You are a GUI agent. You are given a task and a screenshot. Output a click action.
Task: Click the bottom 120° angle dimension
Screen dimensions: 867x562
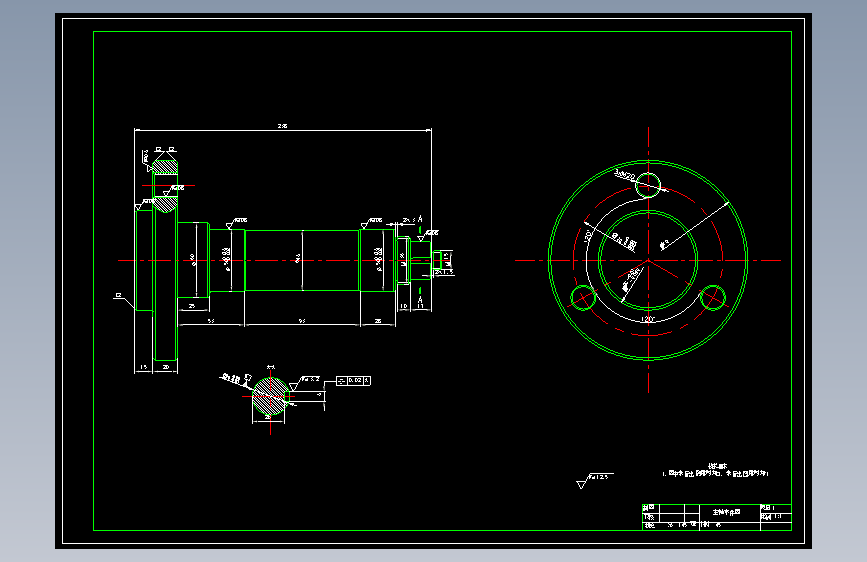coord(648,319)
